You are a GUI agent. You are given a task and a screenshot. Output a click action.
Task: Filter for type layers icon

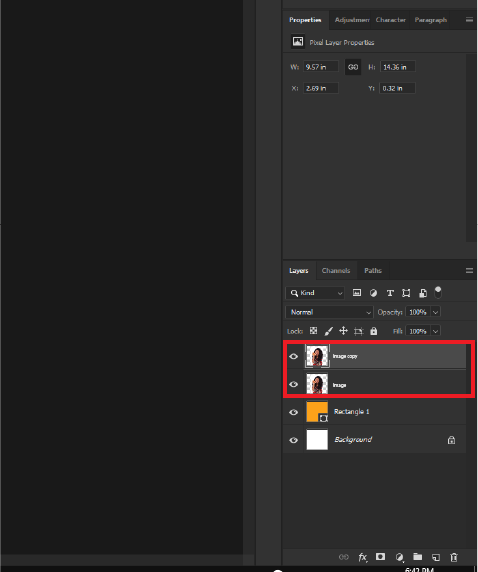[390, 293]
